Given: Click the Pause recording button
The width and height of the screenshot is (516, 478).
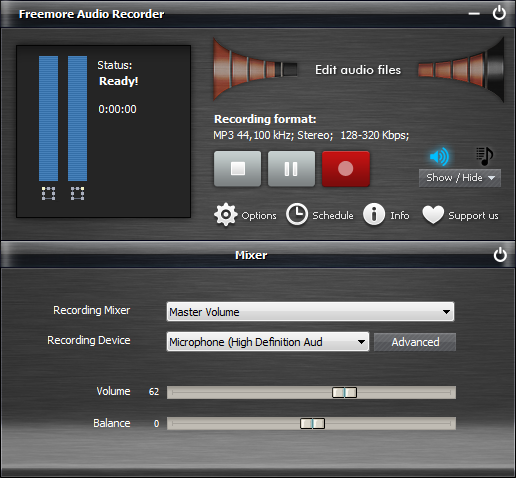Looking at the screenshot, I should 291,169.
